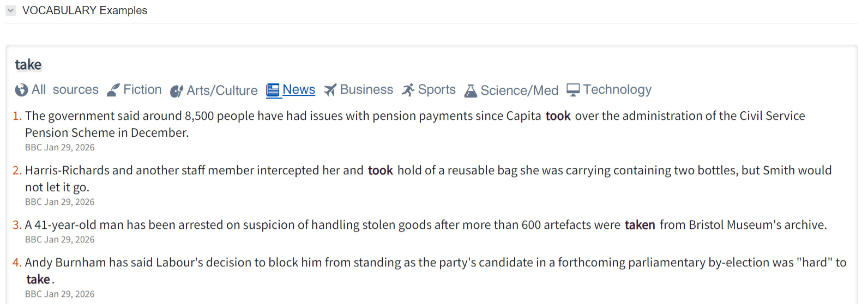Click the Business airplane icon
This screenshot has height=304, width=868.
[x=330, y=90]
